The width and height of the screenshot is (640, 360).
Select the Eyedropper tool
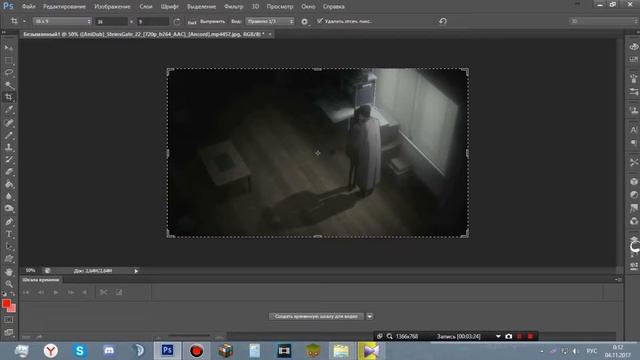[9, 110]
